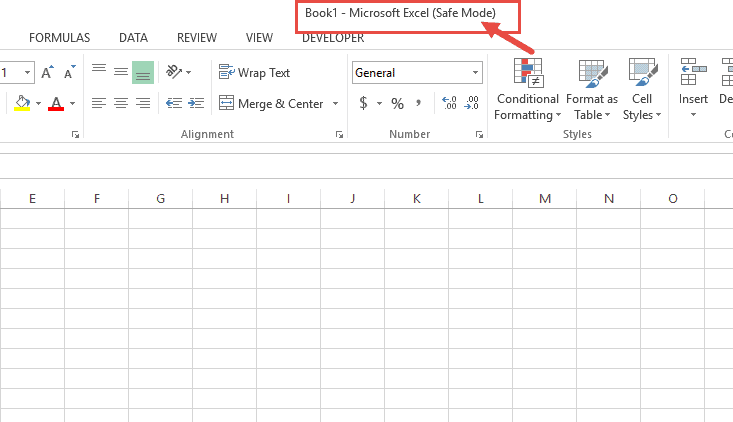Select column O header
Screen dimensions: 733x422
coord(673,199)
